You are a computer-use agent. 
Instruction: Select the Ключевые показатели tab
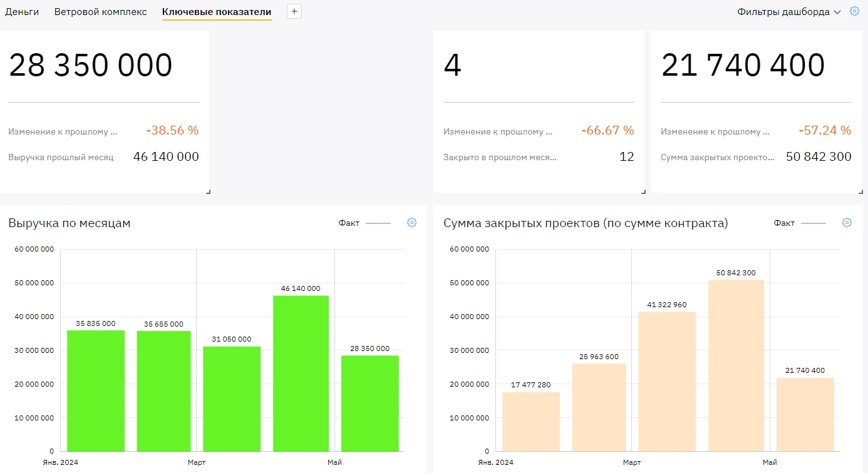tap(217, 12)
